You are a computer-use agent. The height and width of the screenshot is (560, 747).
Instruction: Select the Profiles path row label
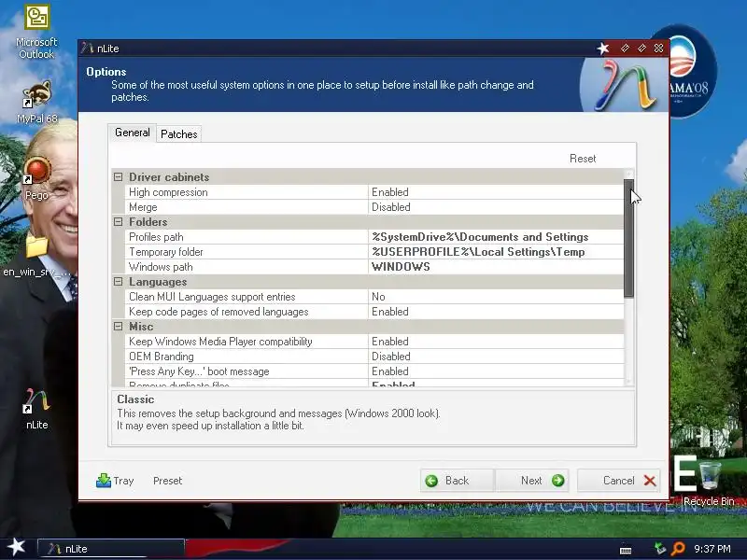(x=156, y=237)
